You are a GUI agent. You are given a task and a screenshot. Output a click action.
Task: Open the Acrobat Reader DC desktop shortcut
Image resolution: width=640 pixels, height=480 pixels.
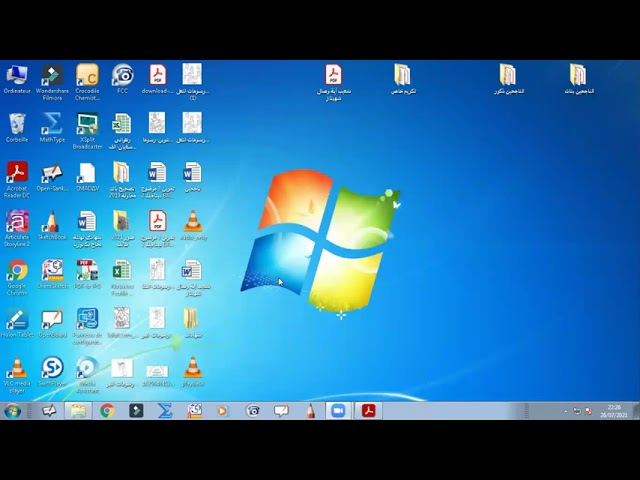coord(17,180)
